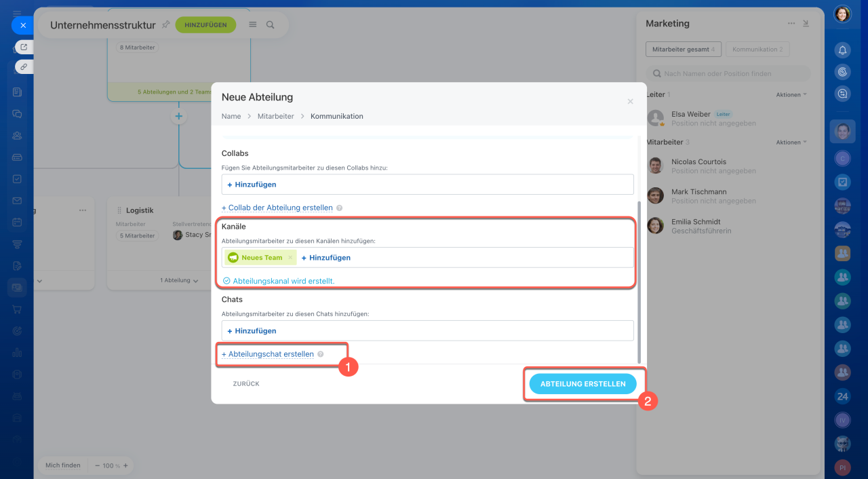Pin the Unternehmensstruktur page with pin icon
This screenshot has height=479, width=868.
165,24
